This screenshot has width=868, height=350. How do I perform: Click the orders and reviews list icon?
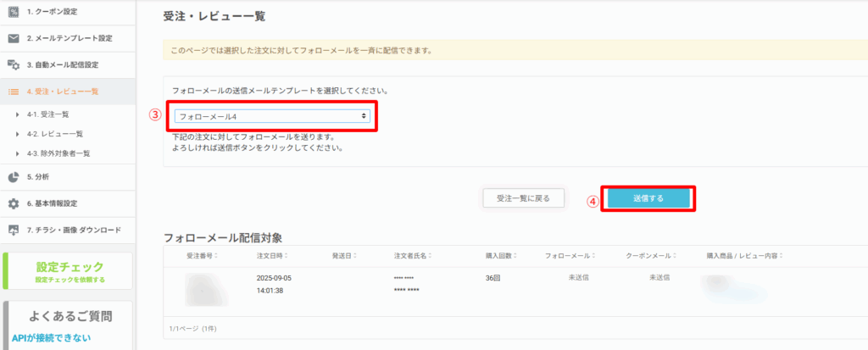pyautogui.click(x=14, y=92)
